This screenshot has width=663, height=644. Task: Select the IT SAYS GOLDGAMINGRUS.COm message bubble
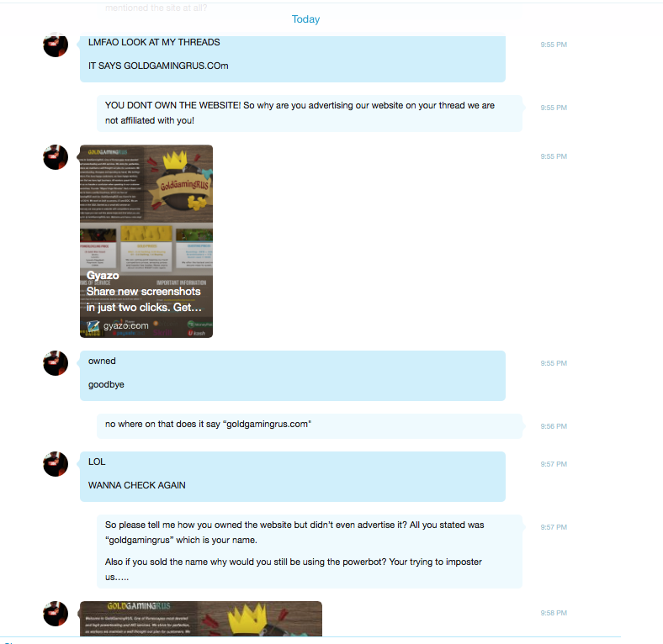point(293,58)
